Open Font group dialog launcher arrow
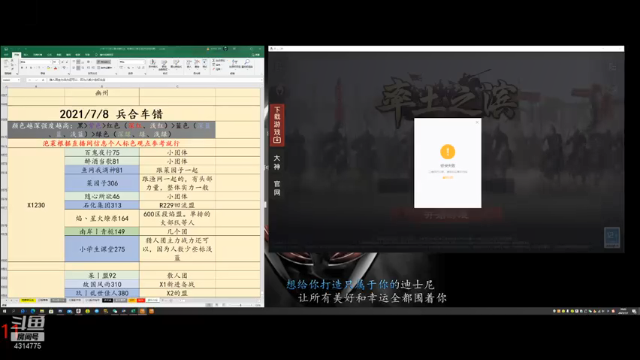 tap(69, 73)
